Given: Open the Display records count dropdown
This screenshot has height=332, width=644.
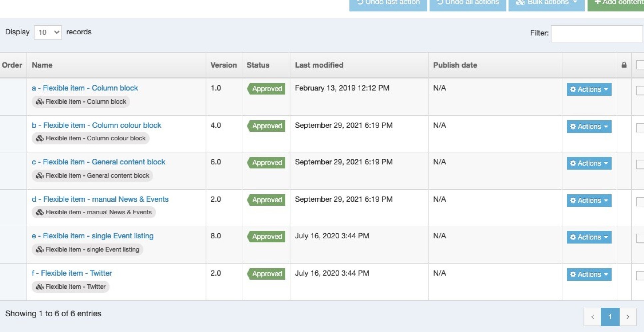Looking at the screenshot, I should [48, 32].
